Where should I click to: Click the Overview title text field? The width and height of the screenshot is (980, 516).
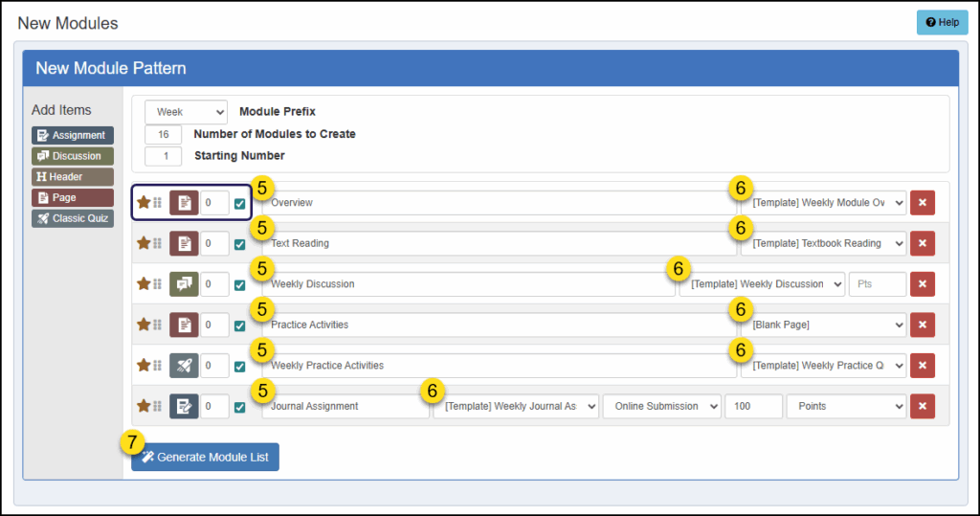(500, 203)
